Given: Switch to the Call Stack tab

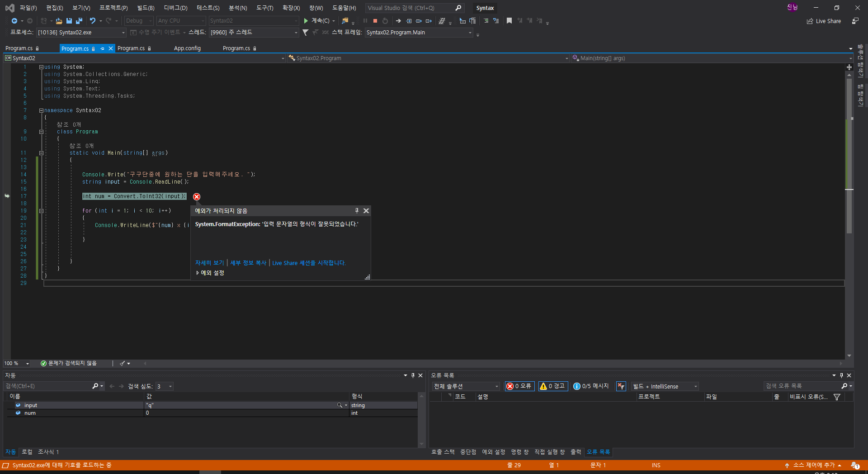Looking at the screenshot, I should 443,452.
